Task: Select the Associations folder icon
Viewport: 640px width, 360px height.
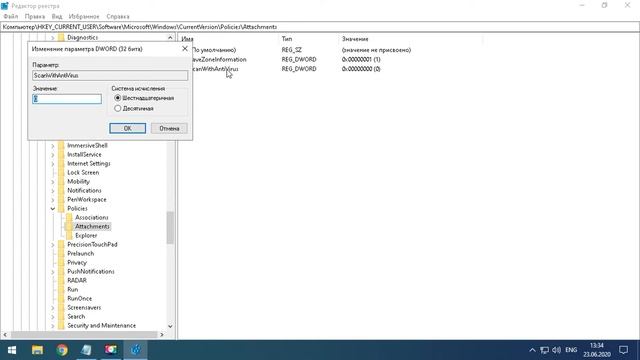Action: [x=69, y=218]
